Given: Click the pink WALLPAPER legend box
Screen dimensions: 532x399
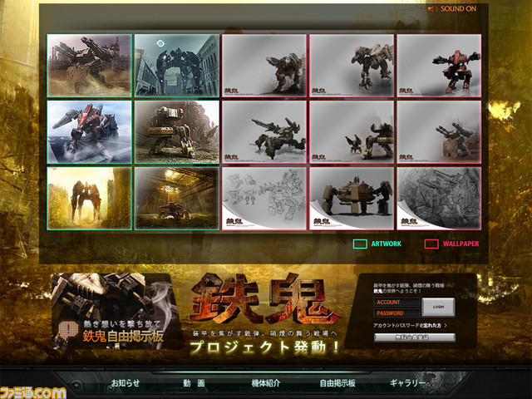Looking at the screenshot, I should [x=431, y=244].
